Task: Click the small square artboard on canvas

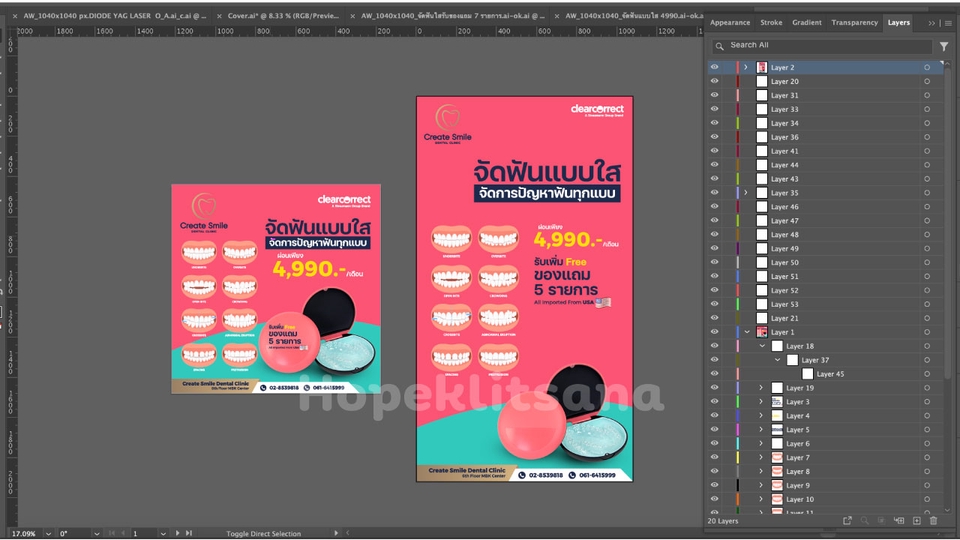Action: [x=276, y=289]
